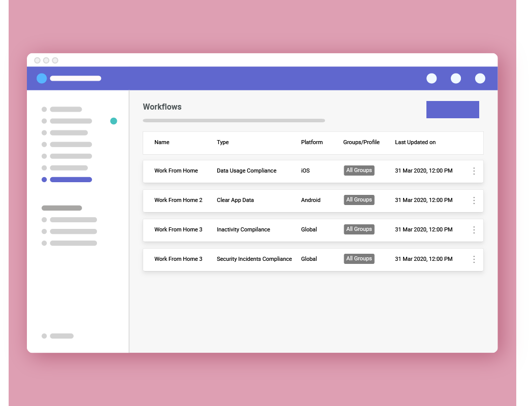
Task: Select the Workflows page heading
Action: click(x=162, y=107)
